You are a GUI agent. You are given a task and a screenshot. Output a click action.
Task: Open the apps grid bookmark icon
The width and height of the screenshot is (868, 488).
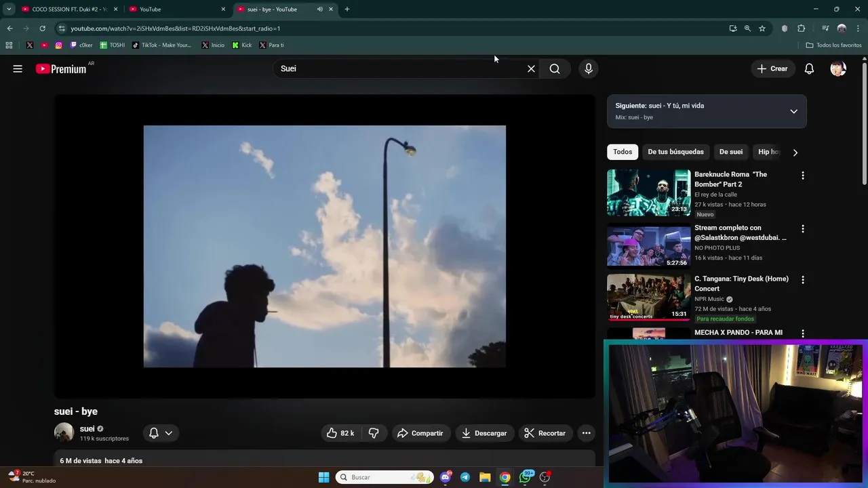9,45
